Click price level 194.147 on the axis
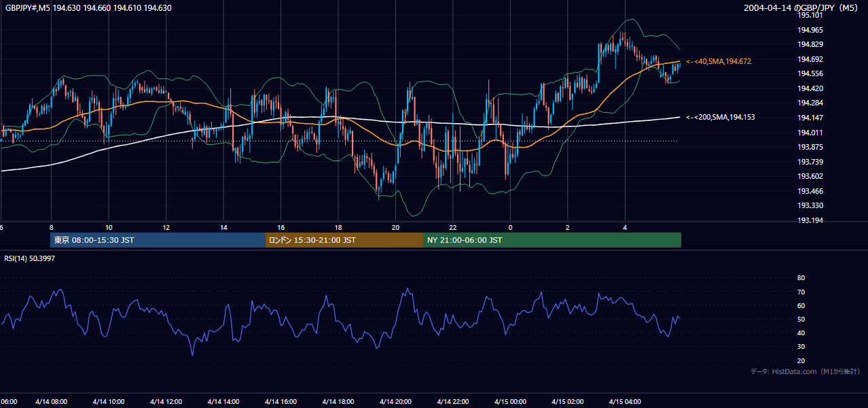The height and width of the screenshot is (408, 868). click(x=810, y=118)
